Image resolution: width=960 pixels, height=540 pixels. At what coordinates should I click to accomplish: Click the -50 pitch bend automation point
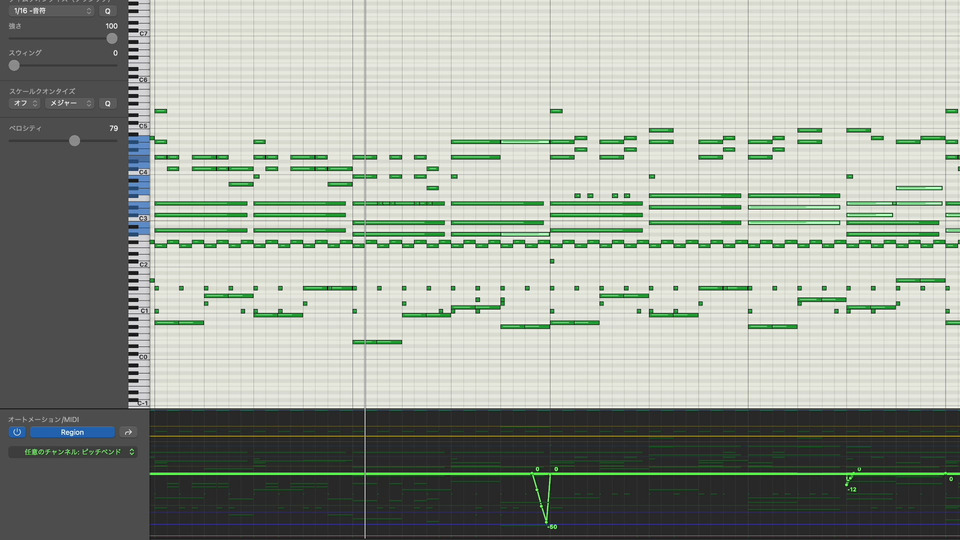point(546,522)
